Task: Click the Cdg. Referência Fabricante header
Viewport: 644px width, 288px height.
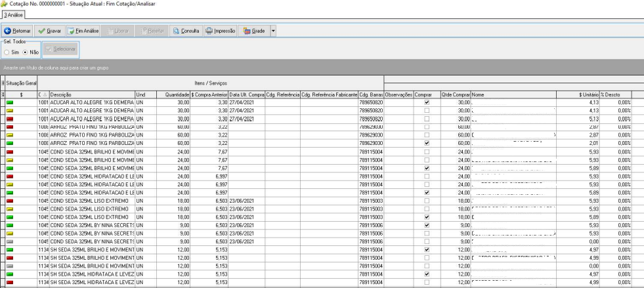Action: (x=329, y=94)
